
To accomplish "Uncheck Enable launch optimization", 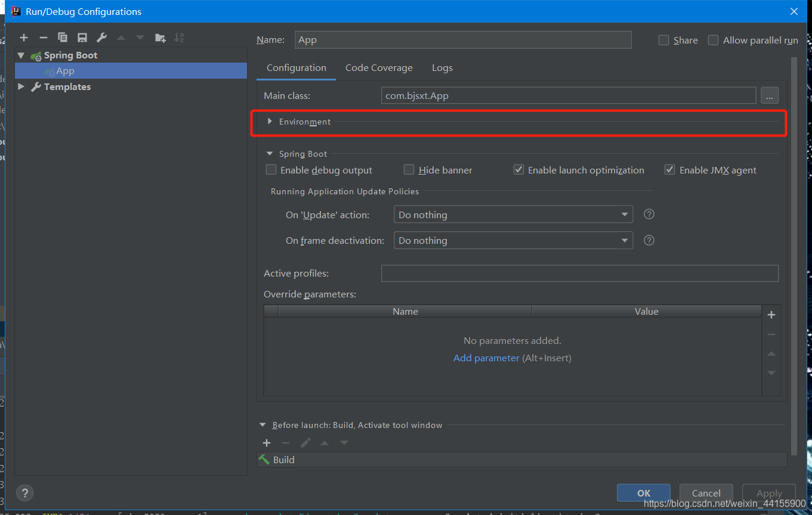I will [518, 170].
